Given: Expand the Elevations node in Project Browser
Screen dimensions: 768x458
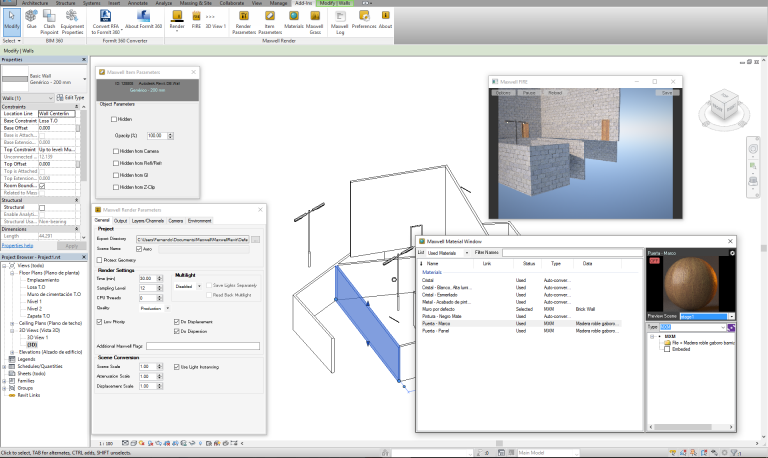Looking at the screenshot, I should tap(12, 352).
